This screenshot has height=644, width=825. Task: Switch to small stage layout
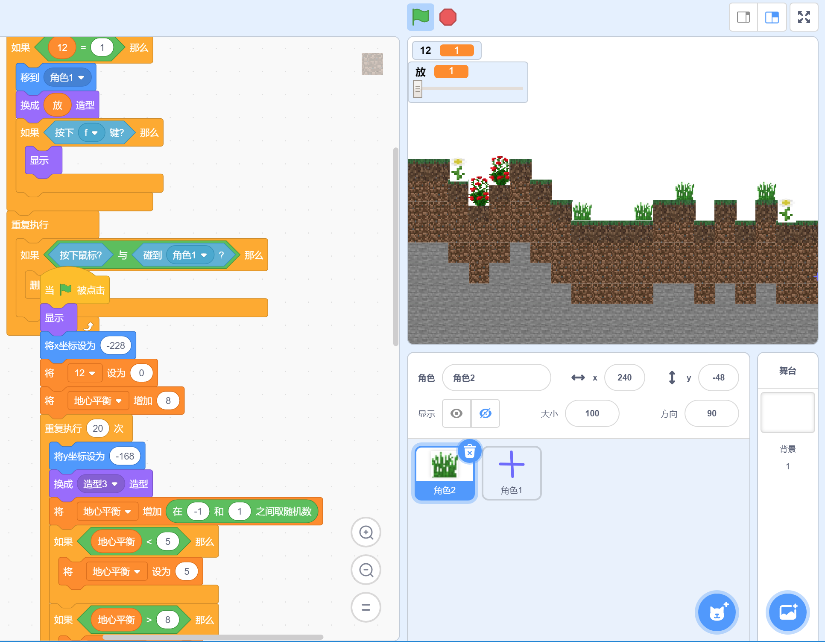743,18
